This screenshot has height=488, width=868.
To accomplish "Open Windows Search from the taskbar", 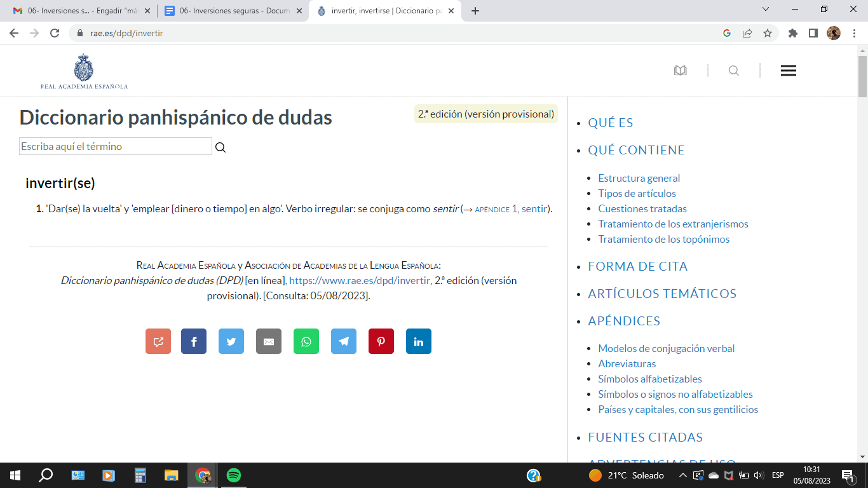I will pyautogui.click(x=46, y=475).
